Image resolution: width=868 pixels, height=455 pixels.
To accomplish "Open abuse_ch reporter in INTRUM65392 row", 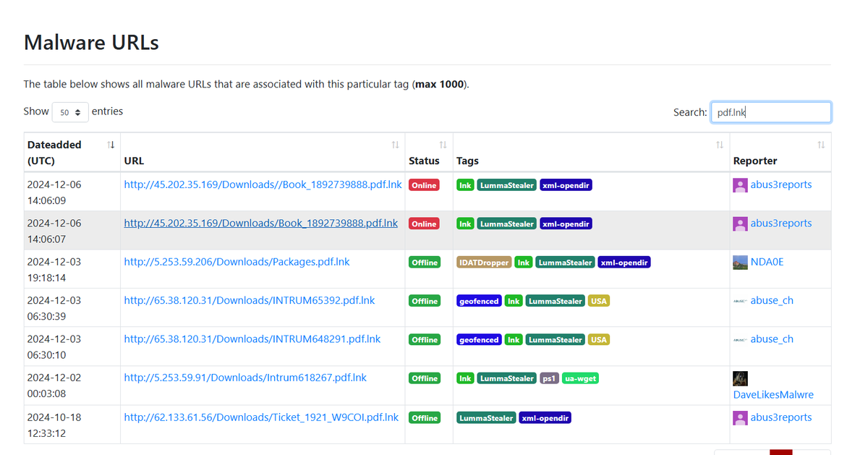I will coord(772,300).
